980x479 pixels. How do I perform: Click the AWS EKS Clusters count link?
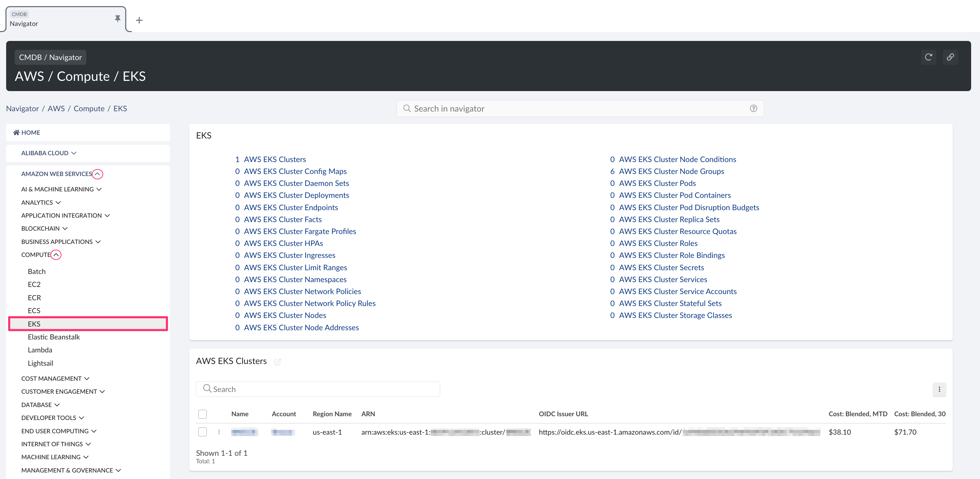pyautogui.click(x=237, y=159)
